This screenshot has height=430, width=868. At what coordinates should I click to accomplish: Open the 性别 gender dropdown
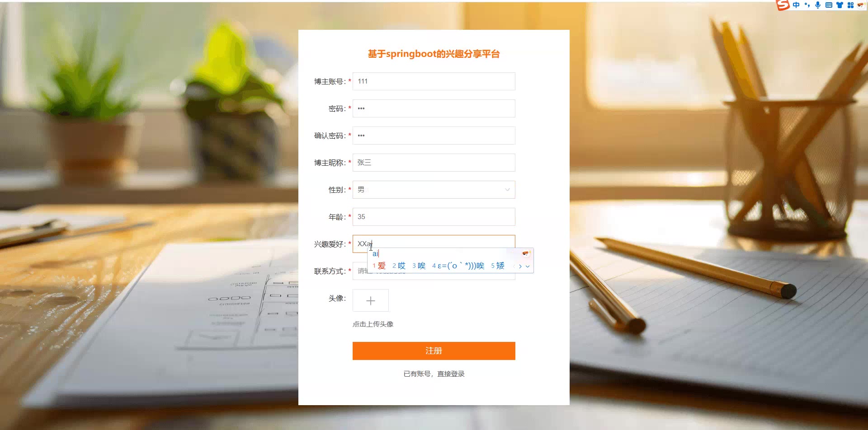(x=434, y=190)
